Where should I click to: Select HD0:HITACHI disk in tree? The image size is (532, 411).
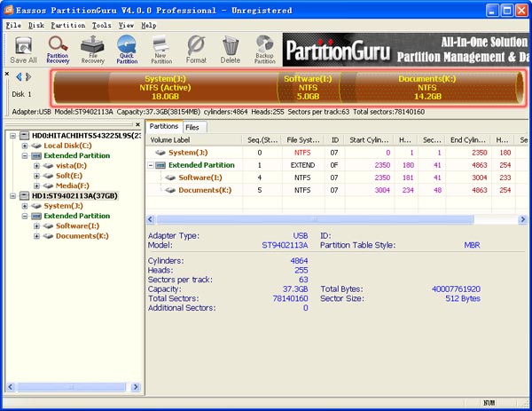(x=86, y=136)
